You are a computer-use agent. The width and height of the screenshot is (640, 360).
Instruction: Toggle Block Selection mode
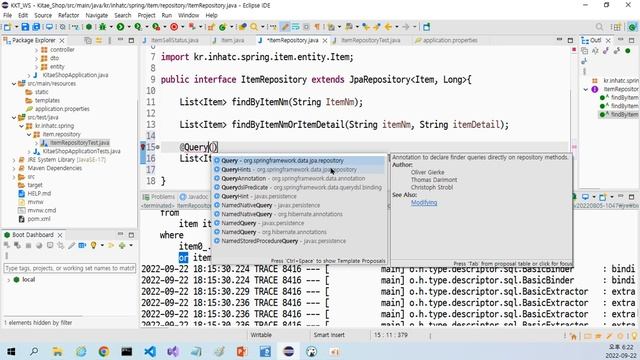click(x=306, y=27)
